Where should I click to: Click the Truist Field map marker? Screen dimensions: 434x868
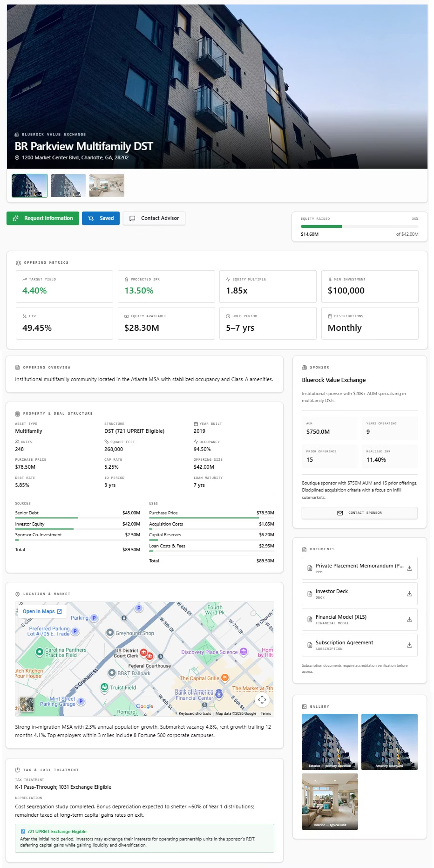tap(105, 687)
